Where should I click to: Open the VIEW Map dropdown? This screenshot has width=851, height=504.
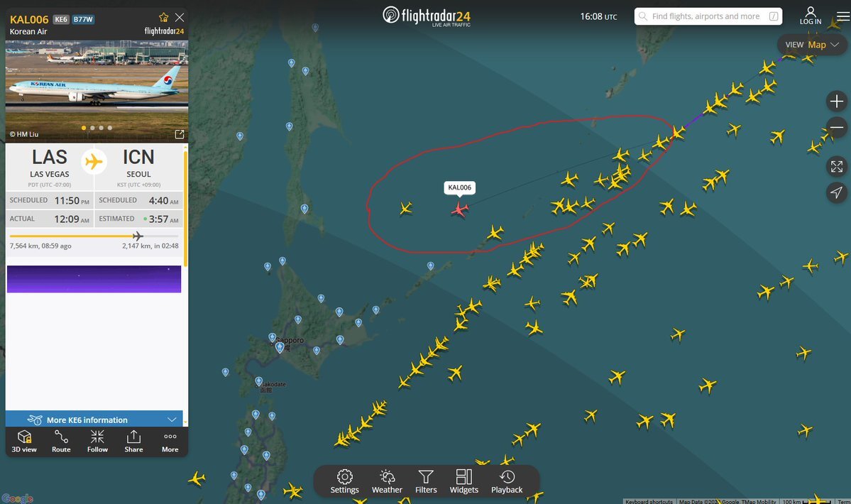tap(812, 45)
